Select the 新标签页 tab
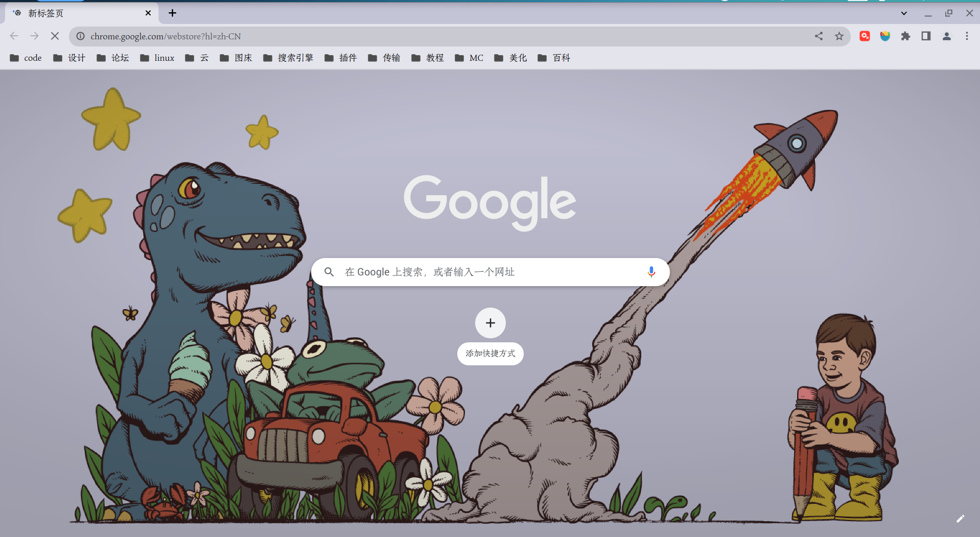This screenshot has width=980, height=537. point(82,13)
